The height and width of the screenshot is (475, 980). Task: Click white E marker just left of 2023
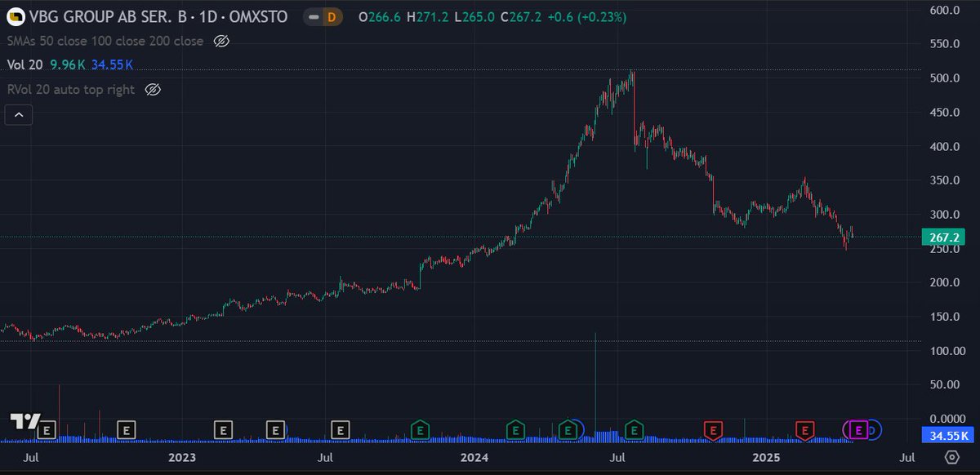[126, 428]
